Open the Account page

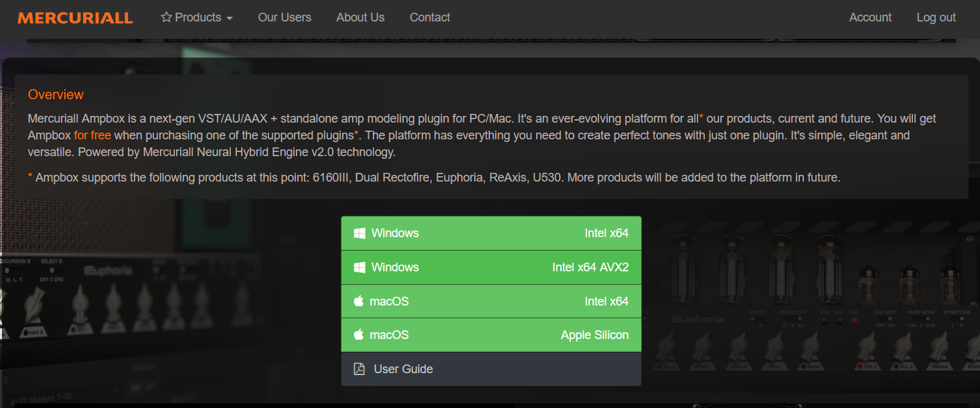[870, 17]
